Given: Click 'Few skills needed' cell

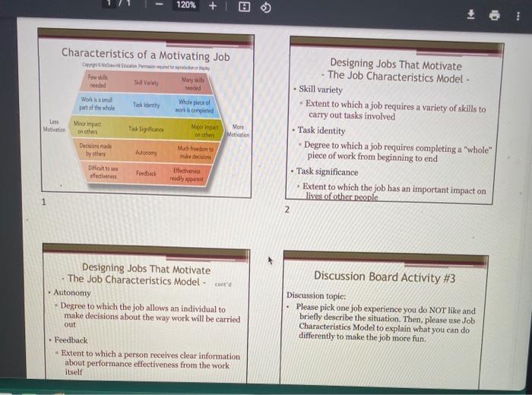Looking at the screenshot, I should [x=98, y=81].
